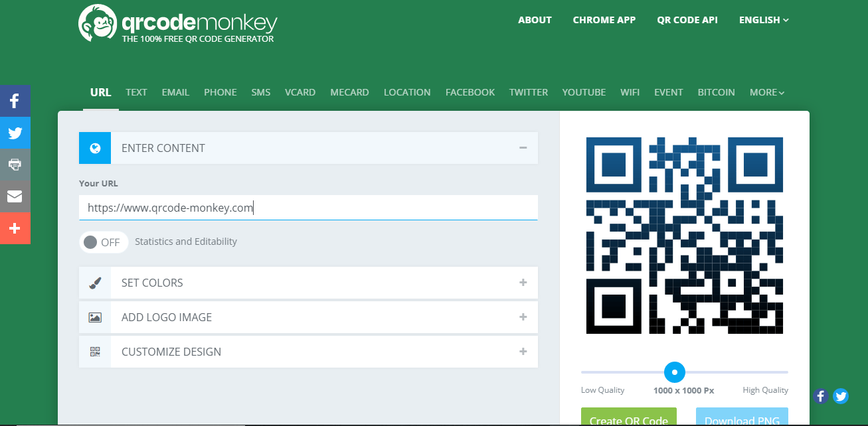The height and width of the screenshot is (426, 868).
Task: Share on Twitter from left sidebar
Action: 15,133
